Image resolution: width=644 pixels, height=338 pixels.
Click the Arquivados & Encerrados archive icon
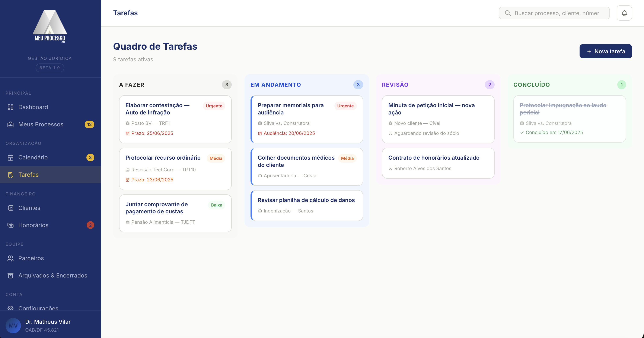tap(10, 276)
